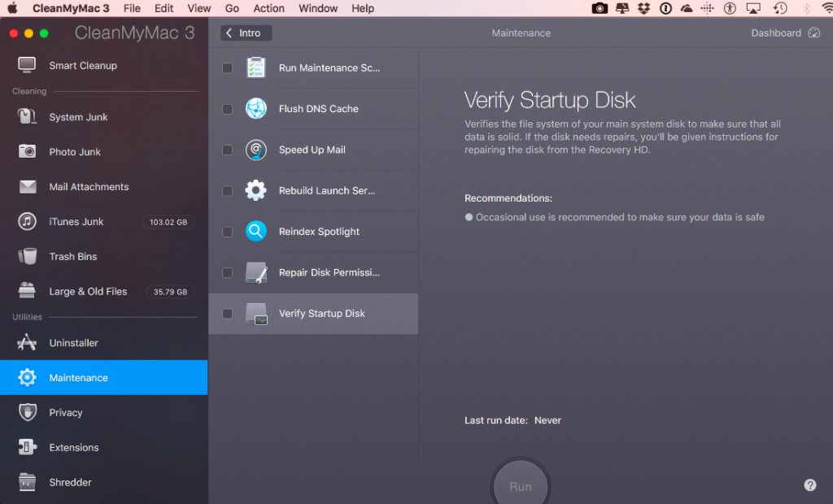
Task: Select Extensions puzzle icon
Action: click(27, 447)
